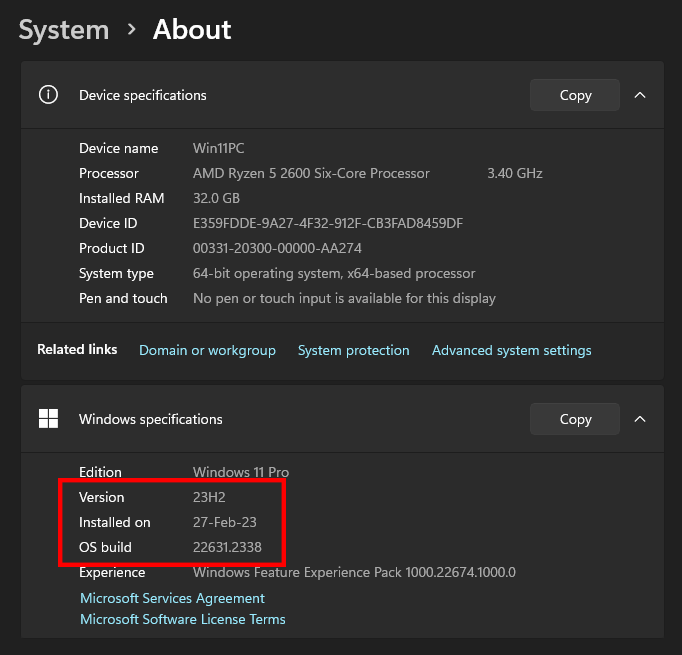This screenshot has width=682, height=655.
Task: Select the AMD Ryzen 5 2600 processor text
Action: [311, 173]
